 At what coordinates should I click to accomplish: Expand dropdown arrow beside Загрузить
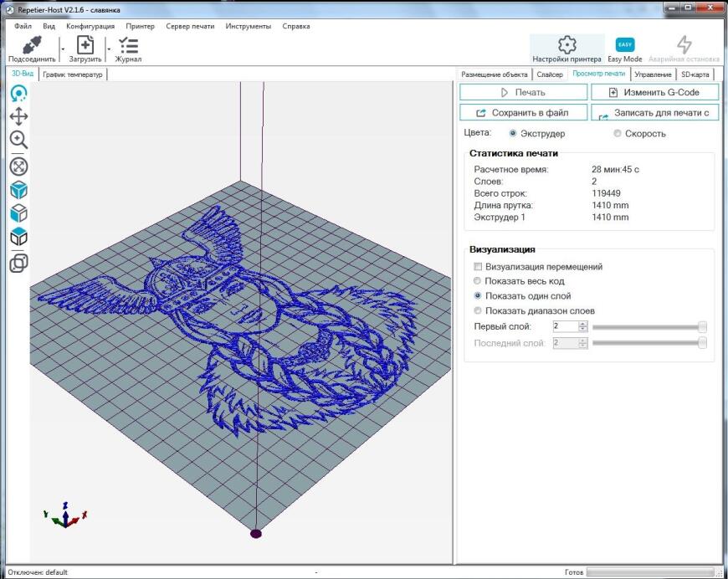(109, 49)
